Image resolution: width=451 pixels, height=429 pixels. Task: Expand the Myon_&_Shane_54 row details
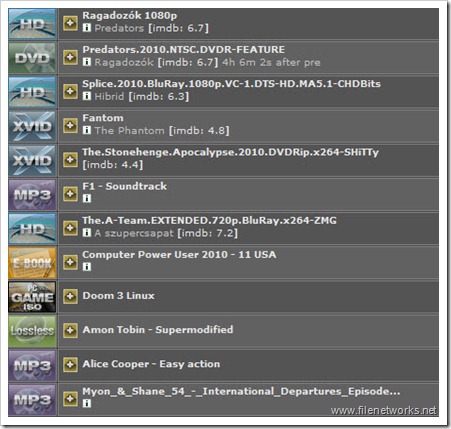tap(70, 399)
